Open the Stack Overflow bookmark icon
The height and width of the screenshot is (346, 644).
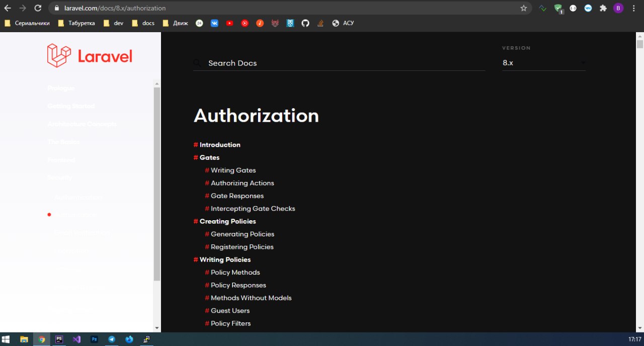[320, 23]
